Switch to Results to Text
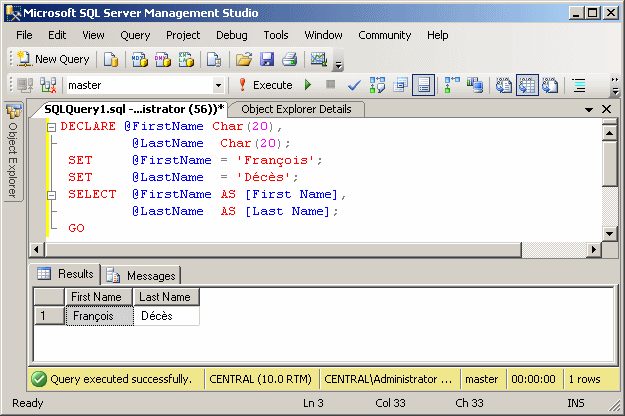 pyautogui.click(x=504, y=85)
